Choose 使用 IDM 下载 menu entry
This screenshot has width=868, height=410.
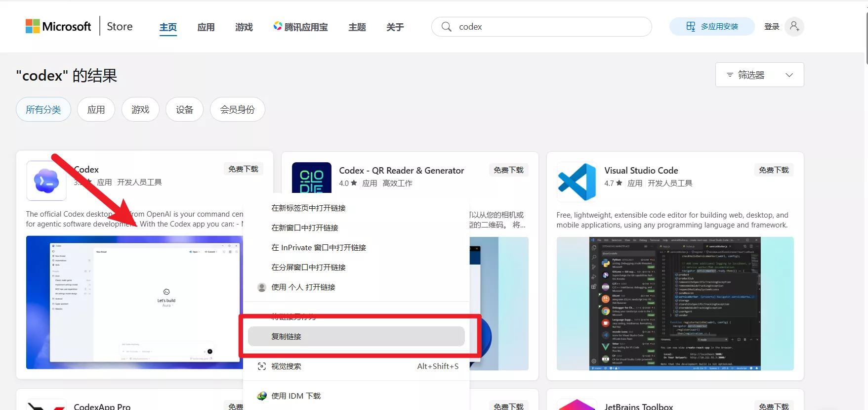(356, 396)
